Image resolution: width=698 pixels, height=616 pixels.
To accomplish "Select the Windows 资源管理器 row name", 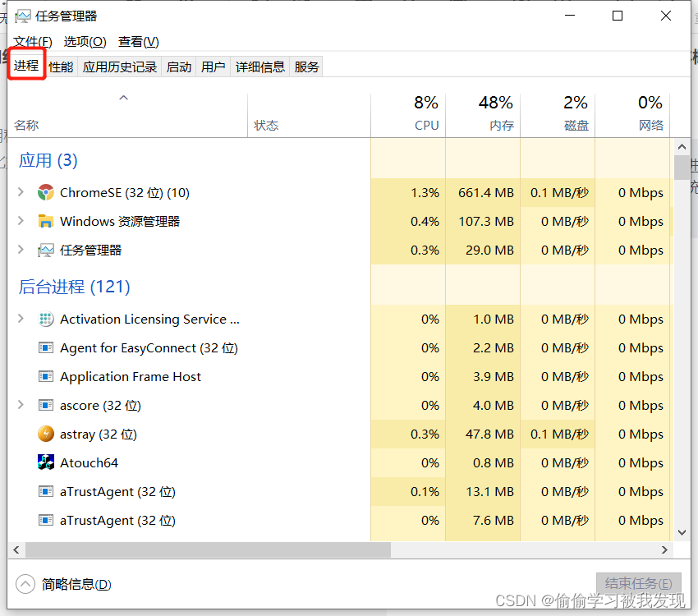I will (120, 221).
